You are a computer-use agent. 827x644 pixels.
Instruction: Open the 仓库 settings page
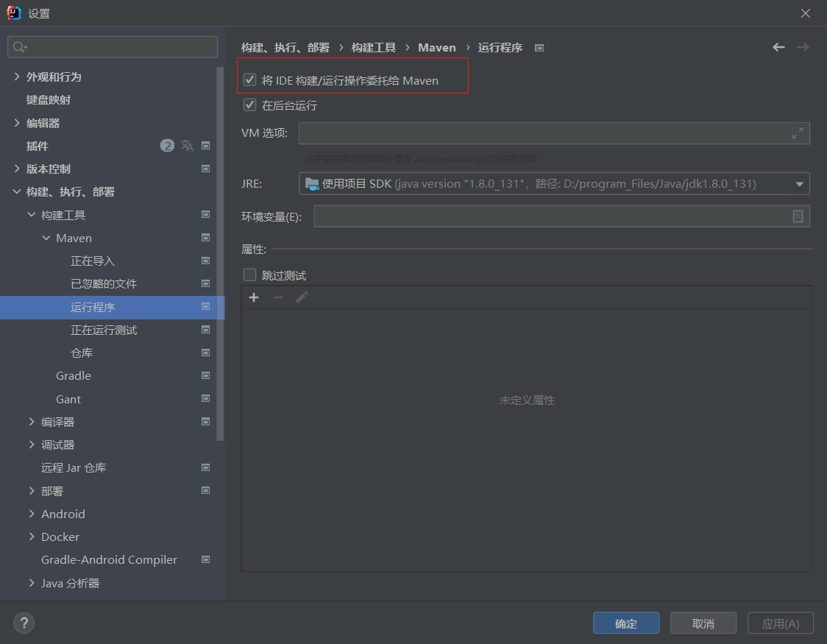(x=82, y=353)
